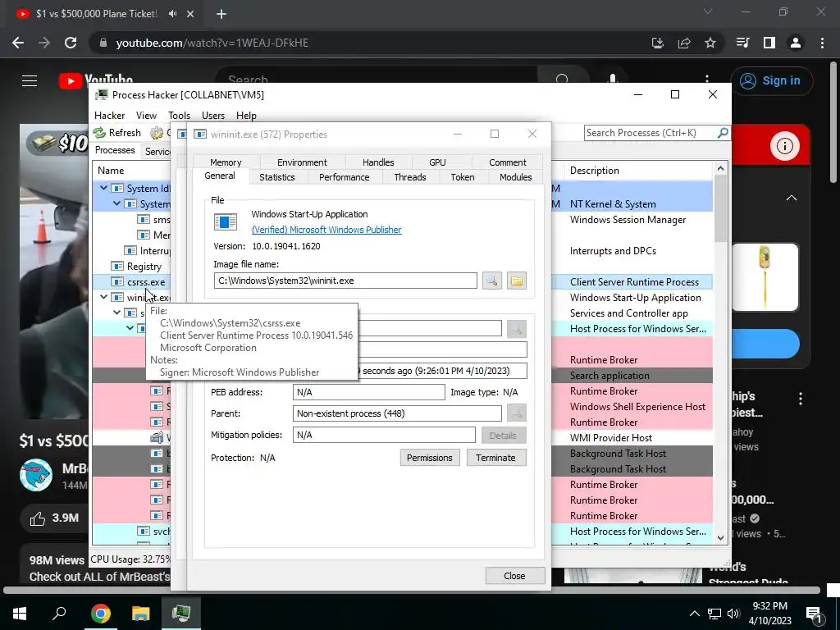Open Chrome media controls icon
This screenshot has width=840, height=630.
click(x=743, y=43)
